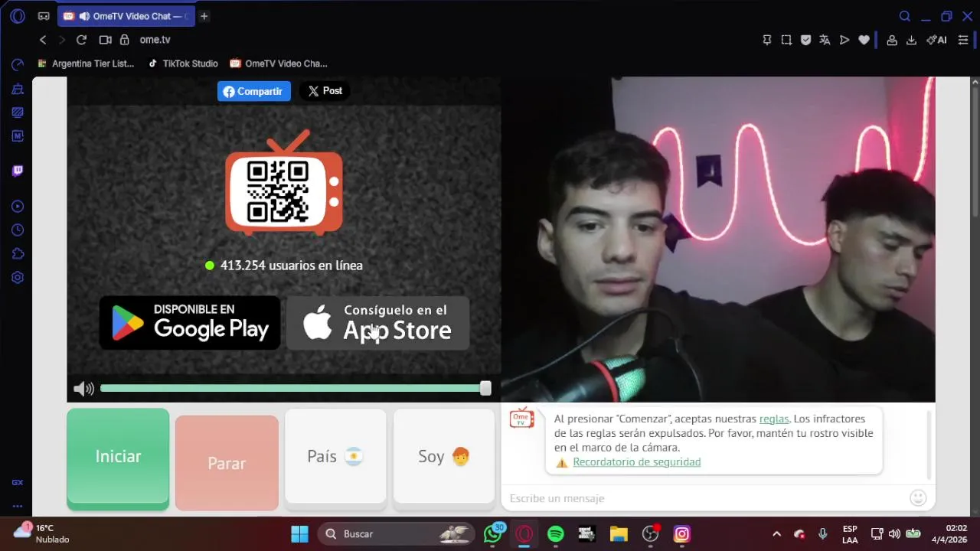Open File Explorer from the taskbar

619,533
